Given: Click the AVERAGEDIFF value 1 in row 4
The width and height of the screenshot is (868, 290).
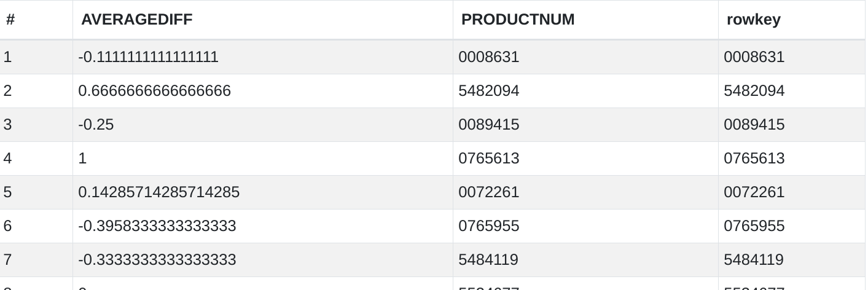Looking at the screenshot, I should point(82,159).
